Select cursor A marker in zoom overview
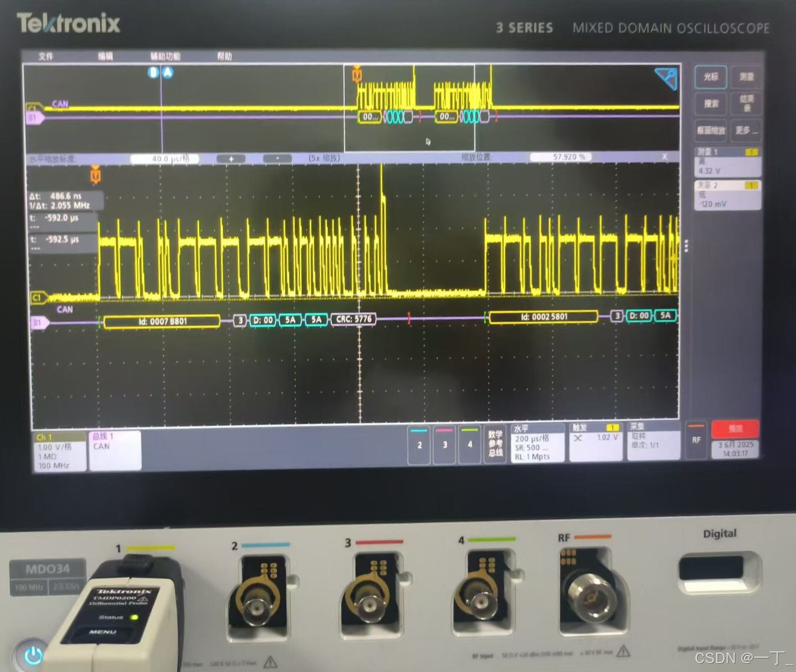The height and width of the screenshot is (672, 796). tap(168, 72)
